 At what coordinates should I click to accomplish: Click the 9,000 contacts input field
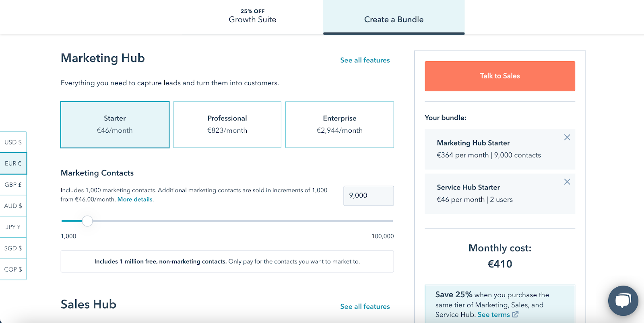tap(368, 195)
